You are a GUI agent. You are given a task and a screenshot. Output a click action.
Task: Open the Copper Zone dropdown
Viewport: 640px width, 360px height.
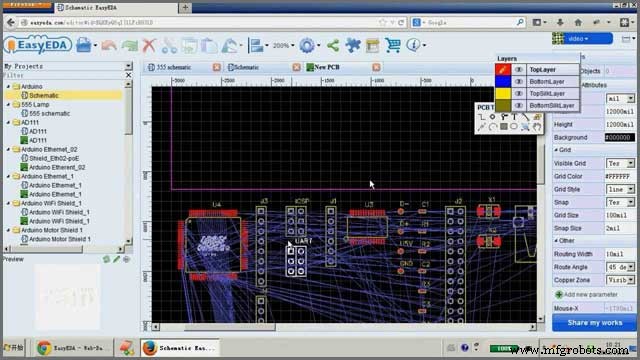click(x=620, y=280)
